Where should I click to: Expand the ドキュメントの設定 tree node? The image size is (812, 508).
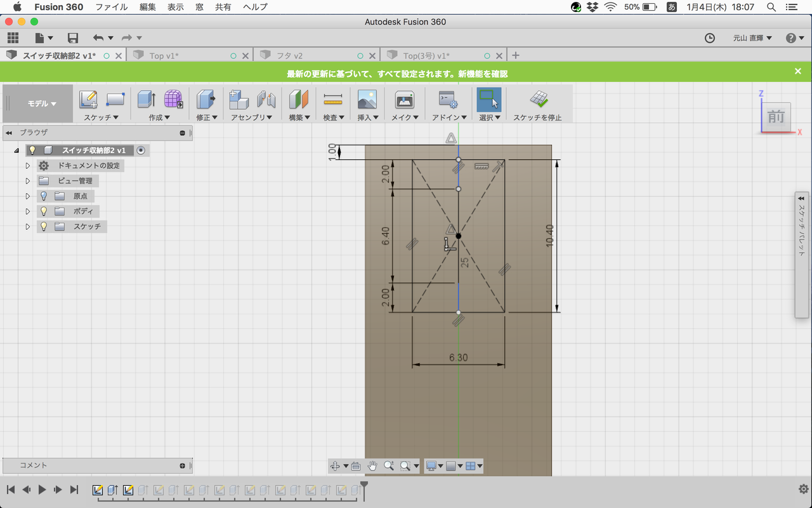pos(28,166)
